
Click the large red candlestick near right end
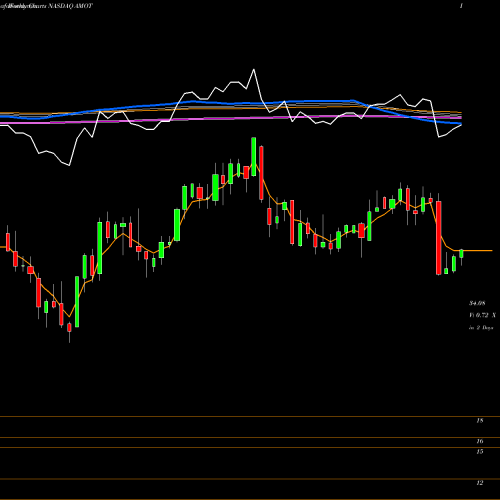439,238
